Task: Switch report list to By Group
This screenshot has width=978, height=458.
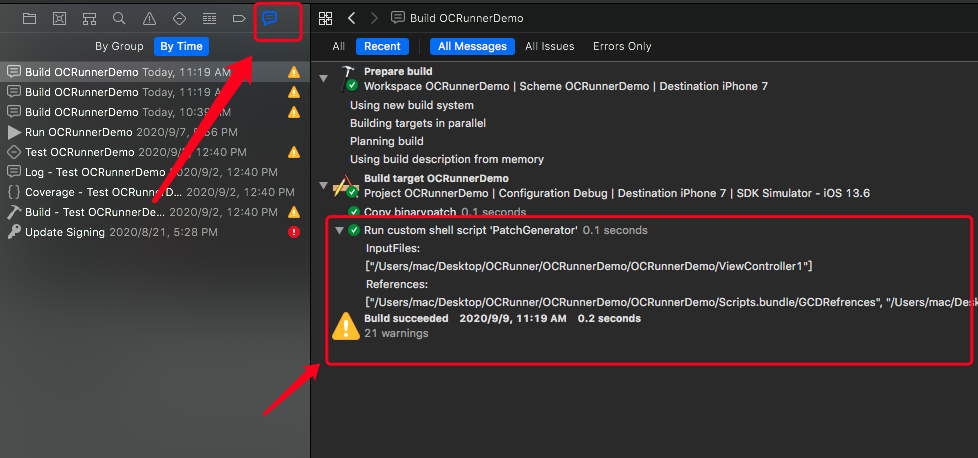Action: (119, 46)
